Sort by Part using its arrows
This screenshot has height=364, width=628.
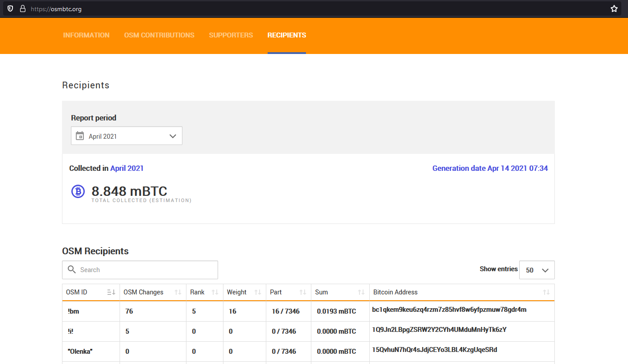click(303, 292)
